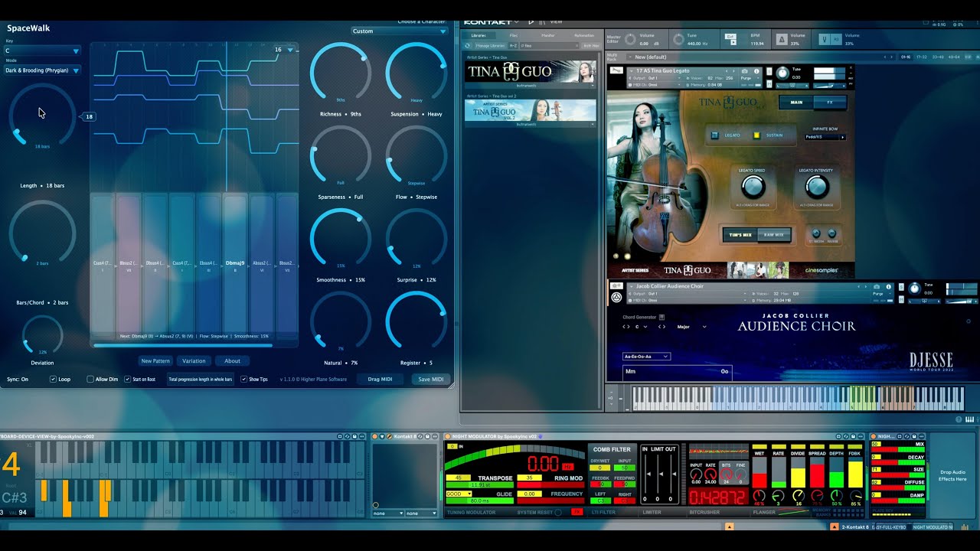This screenshot has width=980, height=551.
Task: Open the Tina Guo library banner
Action: coord(530,72)
